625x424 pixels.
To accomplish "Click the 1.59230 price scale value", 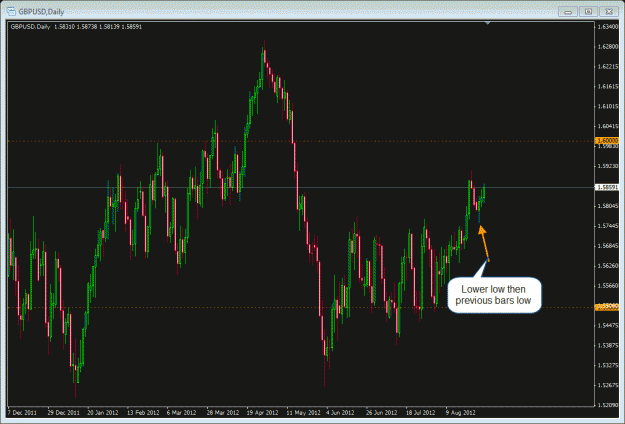I will click(x=608, y=166).
